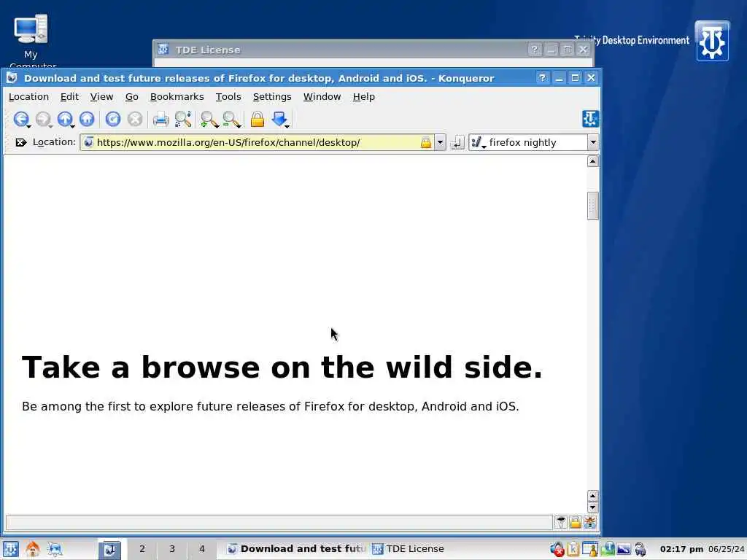Open the Go menu

click(131, 97)
